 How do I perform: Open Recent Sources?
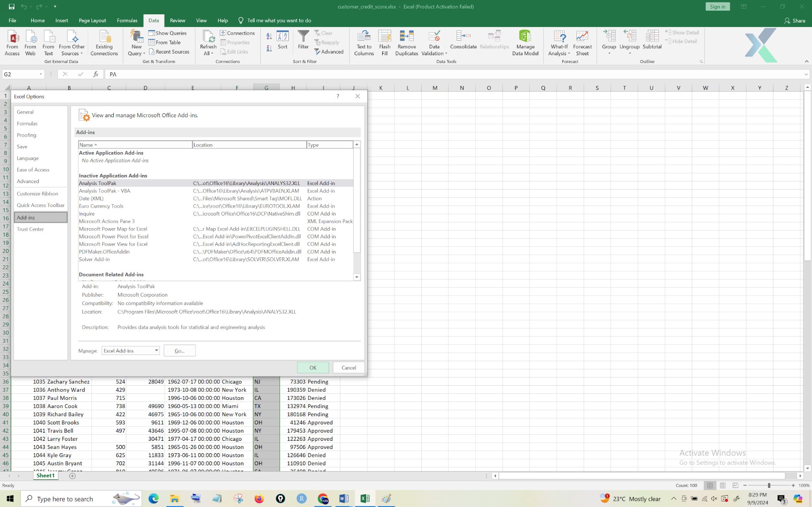click(169, 52)
